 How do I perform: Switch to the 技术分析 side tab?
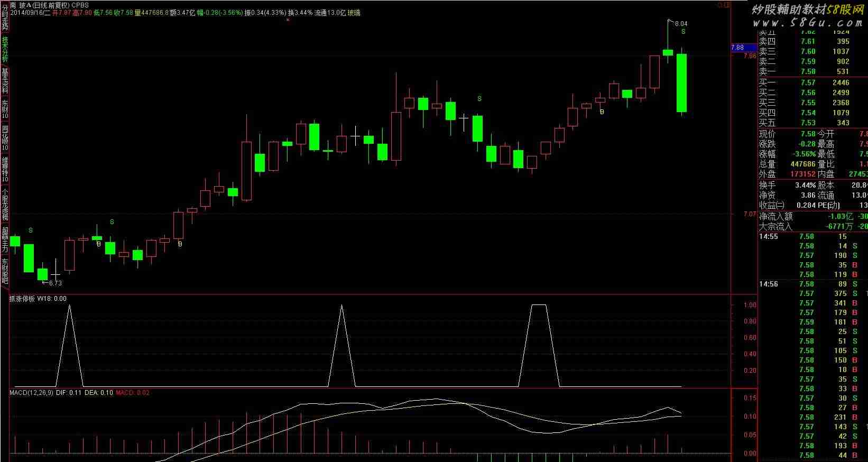coord(5,49)
